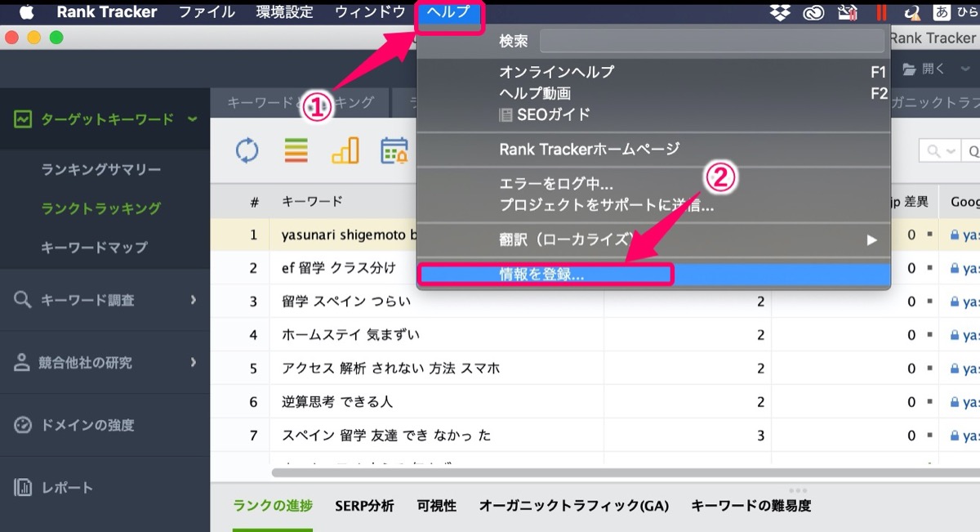
Task: Collapse the ターゲットキーワード section chevron
Action: [x=193, y=119]
